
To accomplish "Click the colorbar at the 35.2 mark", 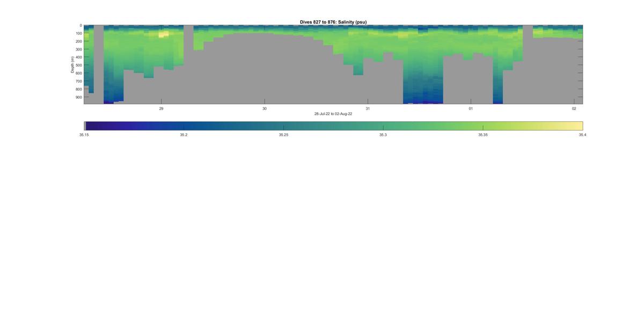I will click(184, 126).
